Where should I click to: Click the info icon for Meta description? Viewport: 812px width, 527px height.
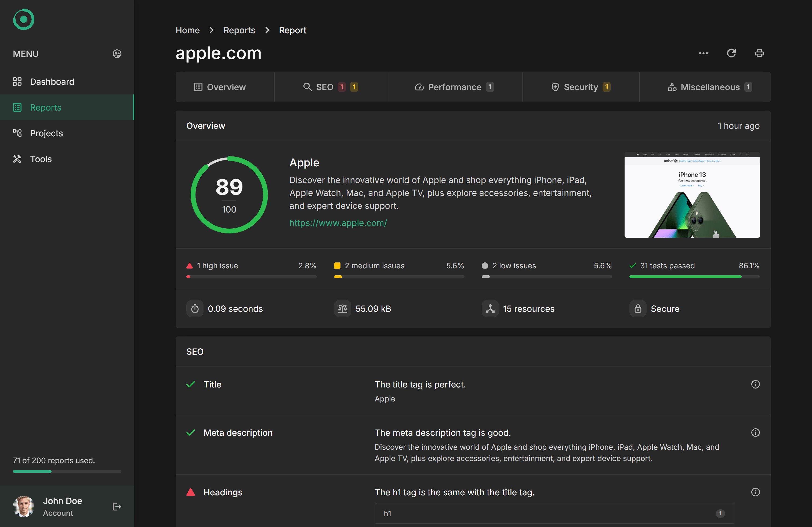click(x=755, y=433)
